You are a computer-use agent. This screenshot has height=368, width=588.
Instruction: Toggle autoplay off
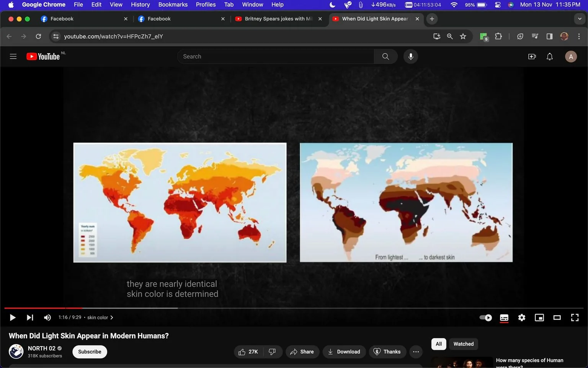point(485,317)
